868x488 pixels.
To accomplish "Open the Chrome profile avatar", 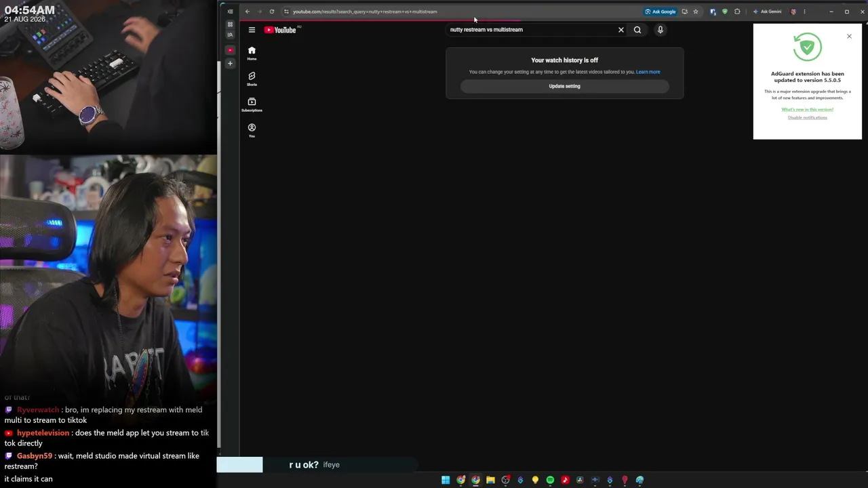I will (793, 12).
